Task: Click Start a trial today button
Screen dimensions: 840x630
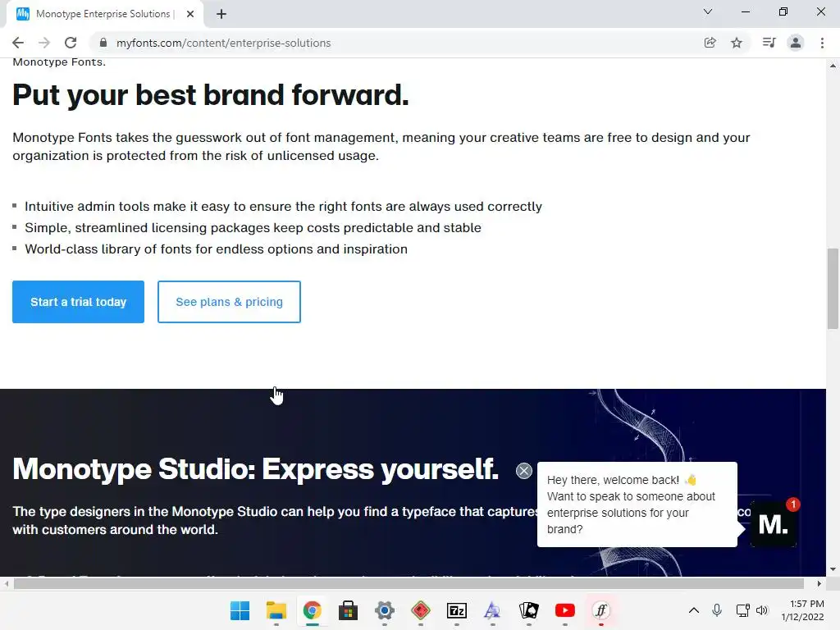Action: [78, 302]
